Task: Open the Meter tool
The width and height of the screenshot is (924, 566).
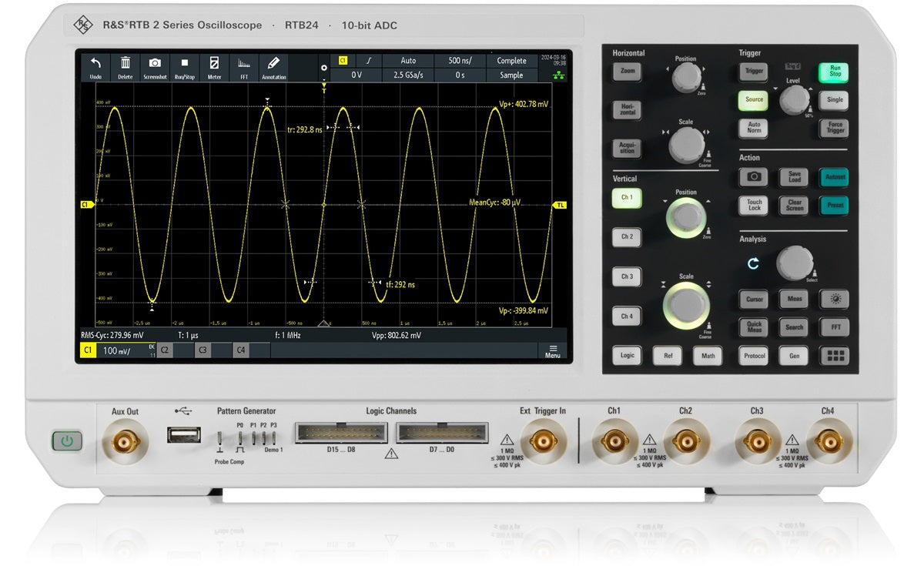Action: [214, 67]
